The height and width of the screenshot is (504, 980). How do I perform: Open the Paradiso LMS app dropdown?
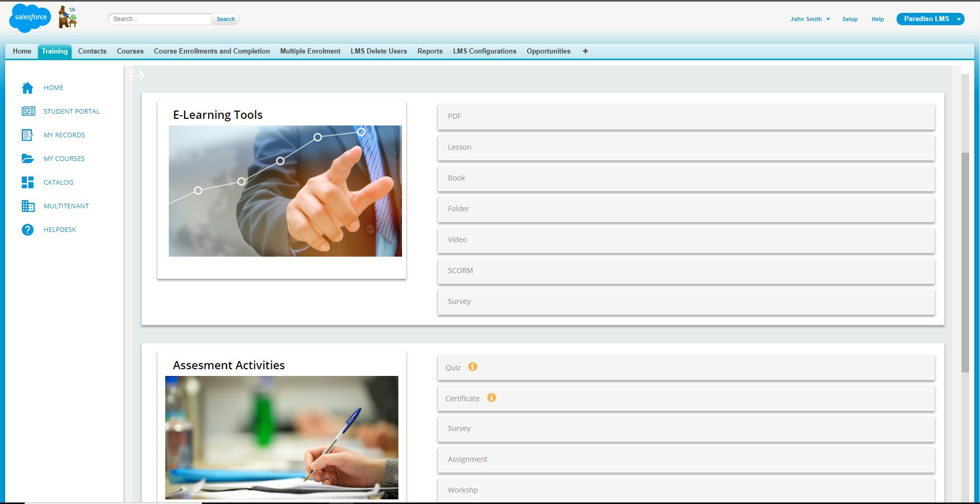(x=930, y=19)
